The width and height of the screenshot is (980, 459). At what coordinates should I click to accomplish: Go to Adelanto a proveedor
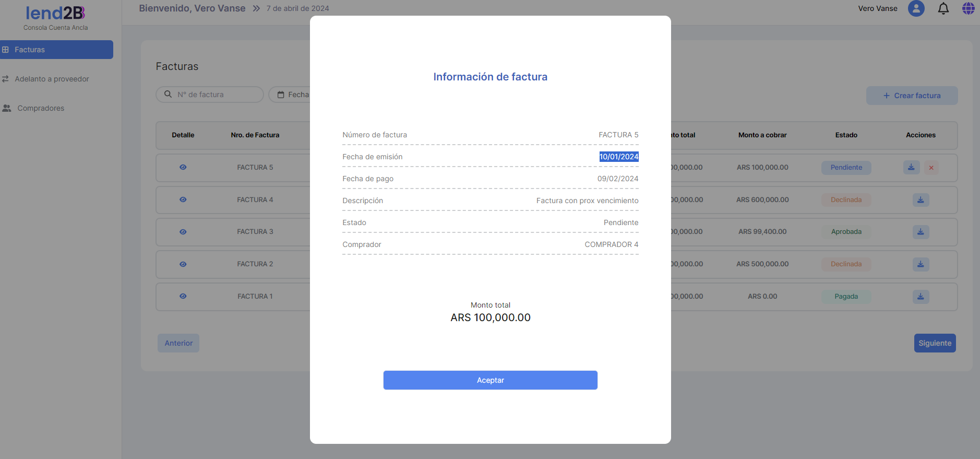coord(52,79)
